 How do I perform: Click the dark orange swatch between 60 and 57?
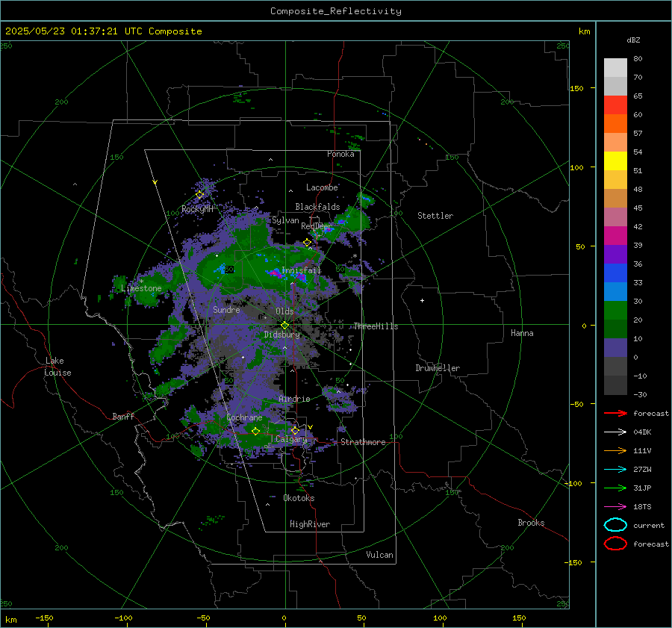pyautogui.click(x=615, y=124)
